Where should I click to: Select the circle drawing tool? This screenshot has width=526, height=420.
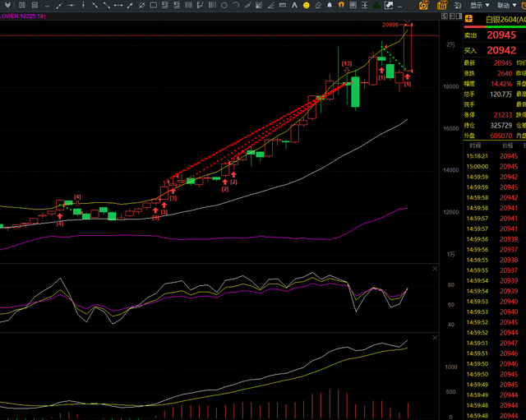coord(224,5)
